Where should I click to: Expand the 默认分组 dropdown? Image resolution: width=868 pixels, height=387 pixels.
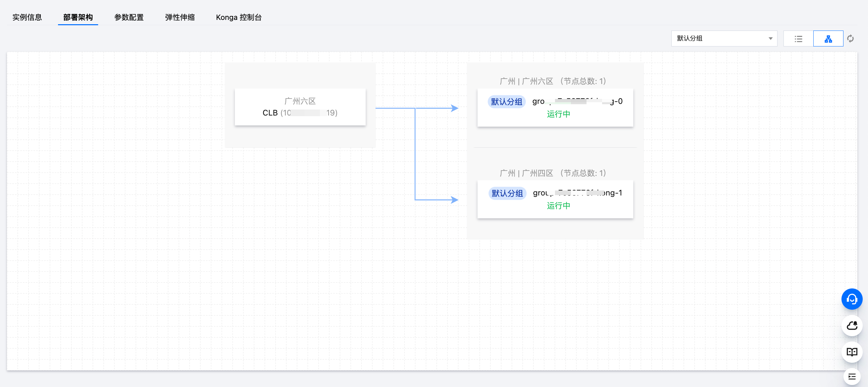pos(724,39)
